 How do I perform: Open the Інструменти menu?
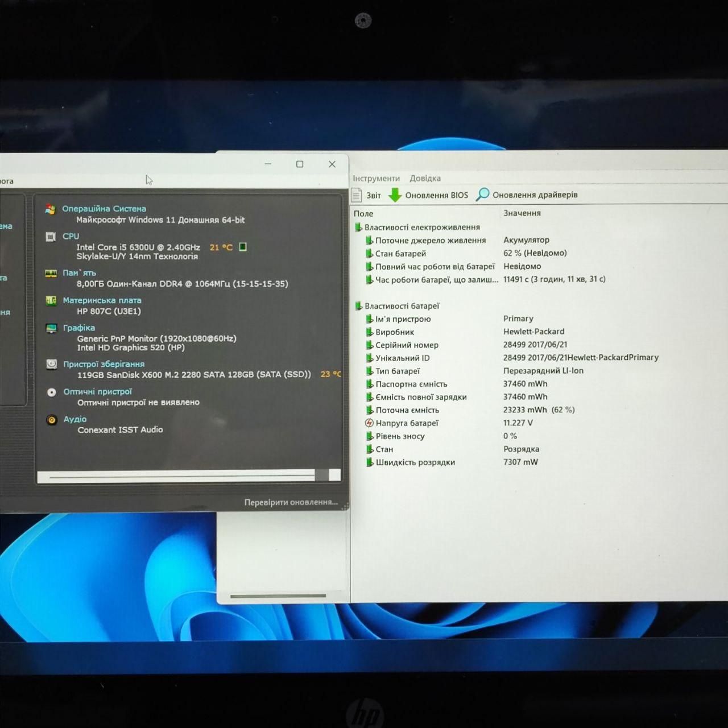(x=376, y=178)
